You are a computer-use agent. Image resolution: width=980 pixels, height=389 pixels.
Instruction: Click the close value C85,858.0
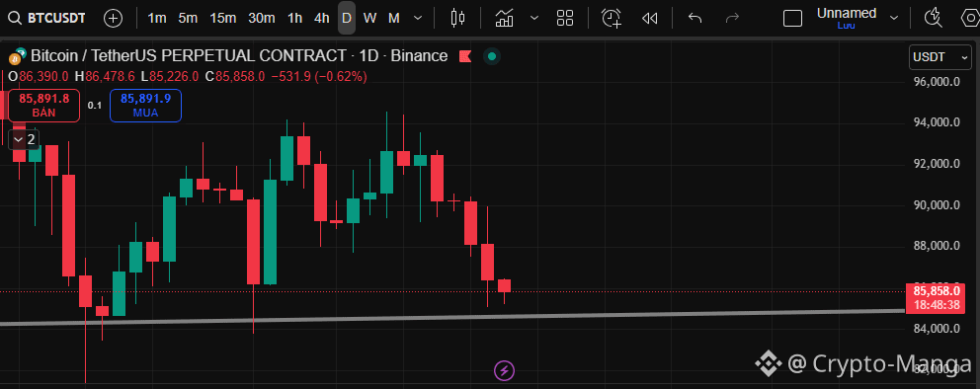point(235,77)
